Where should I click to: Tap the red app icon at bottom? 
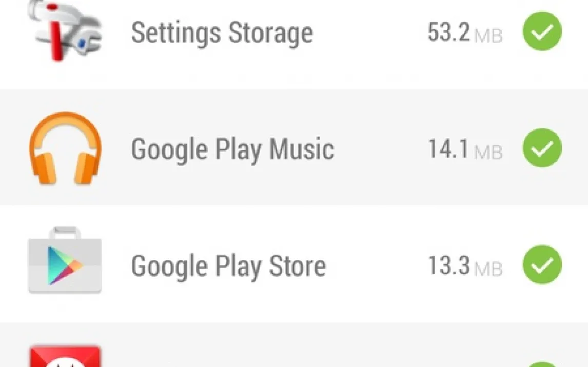point(65,357)
